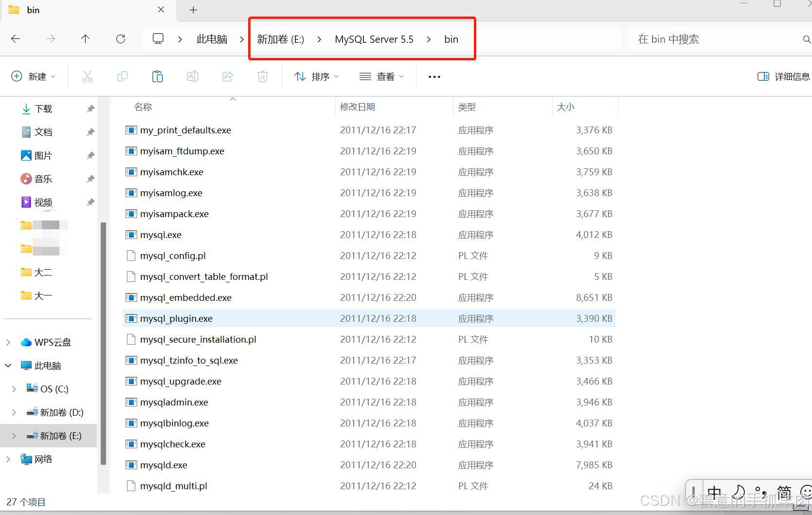This screenshot has height=515, width=812.
Task: Select mysql_upgrade.exe file name
Action: click(180, 381)
